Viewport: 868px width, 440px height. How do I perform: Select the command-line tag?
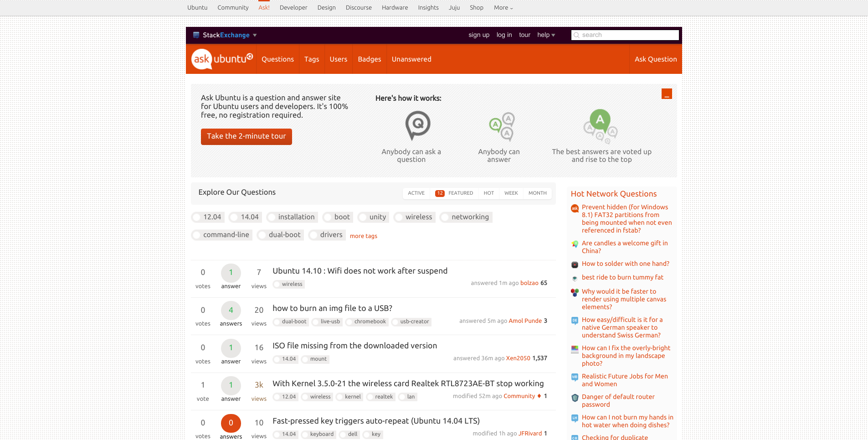[222, 235]
